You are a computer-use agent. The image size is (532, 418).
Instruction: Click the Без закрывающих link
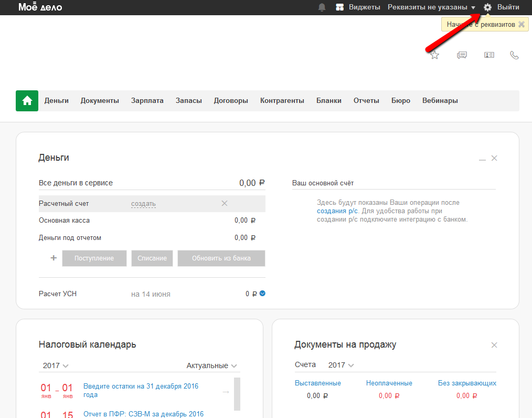click(x=467, y=383)
